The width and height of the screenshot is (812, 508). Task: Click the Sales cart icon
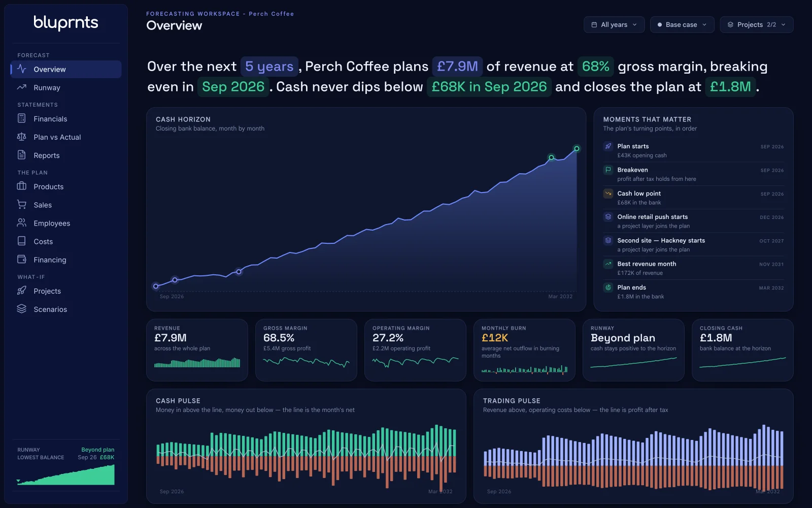tap(21, 204)
